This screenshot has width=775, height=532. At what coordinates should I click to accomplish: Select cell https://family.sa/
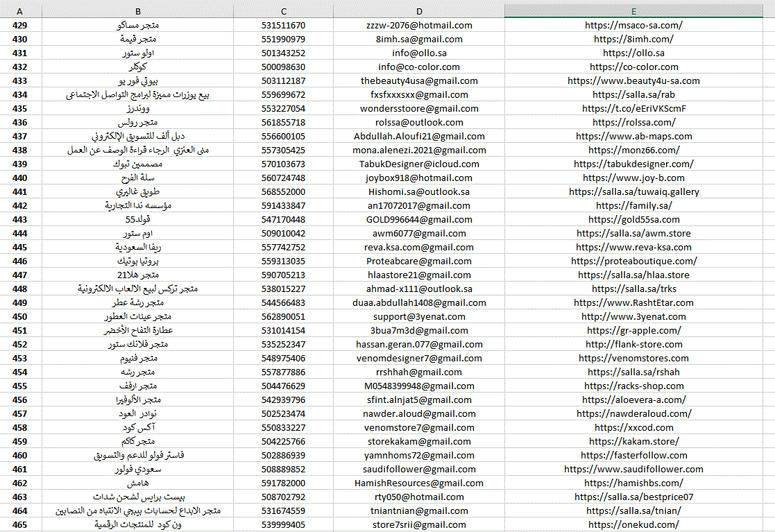[x=633, y=205]
